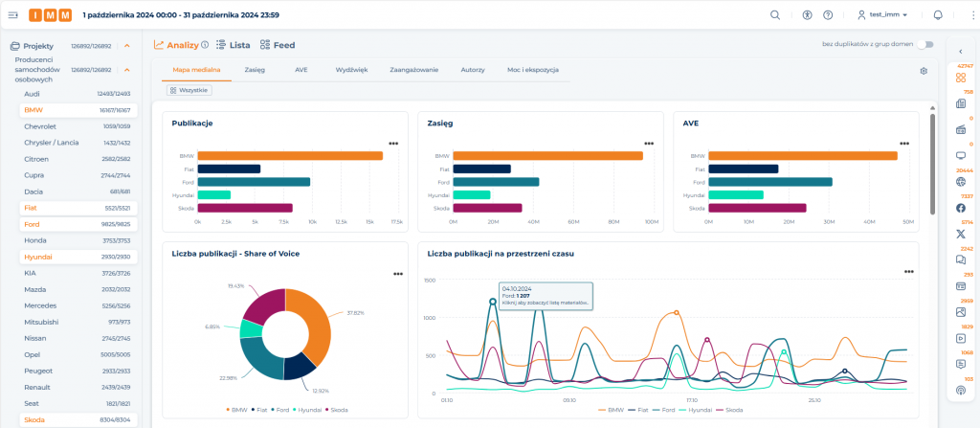
Task: Switch to Autorzy tab
Action: [473, 70]
